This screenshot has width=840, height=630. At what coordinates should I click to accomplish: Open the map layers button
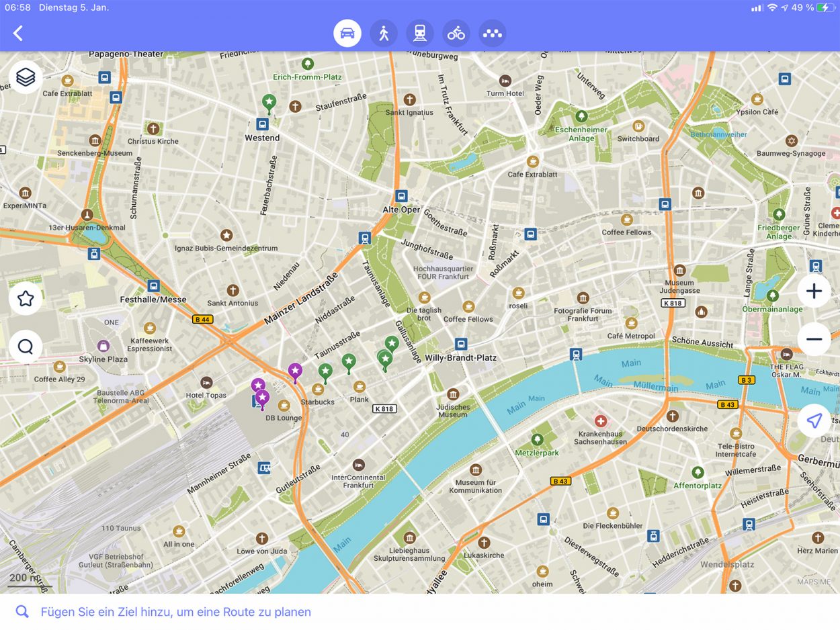click(x=26, y=77)
